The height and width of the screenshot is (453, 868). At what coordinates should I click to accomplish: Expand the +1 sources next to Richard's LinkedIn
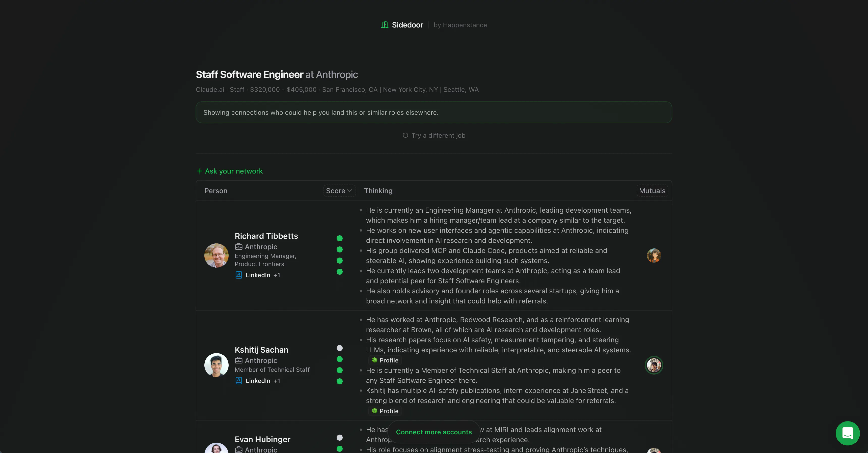click(277, 275)
